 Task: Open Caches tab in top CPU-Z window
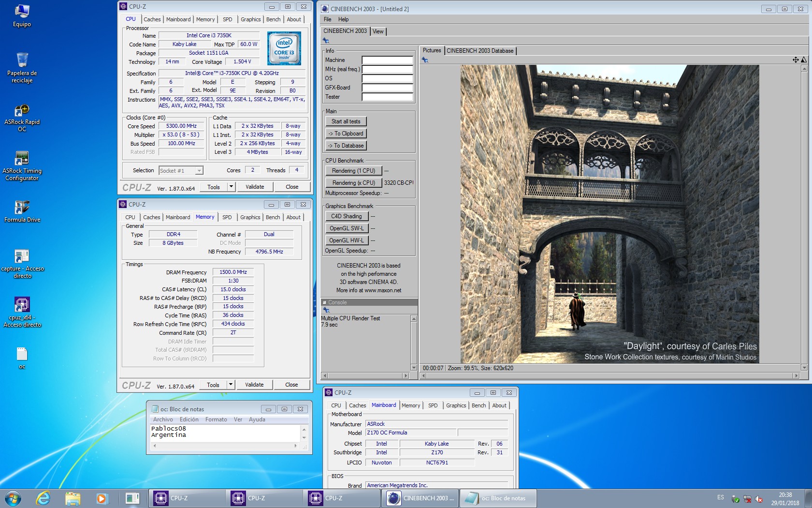(x=152, y=19)
